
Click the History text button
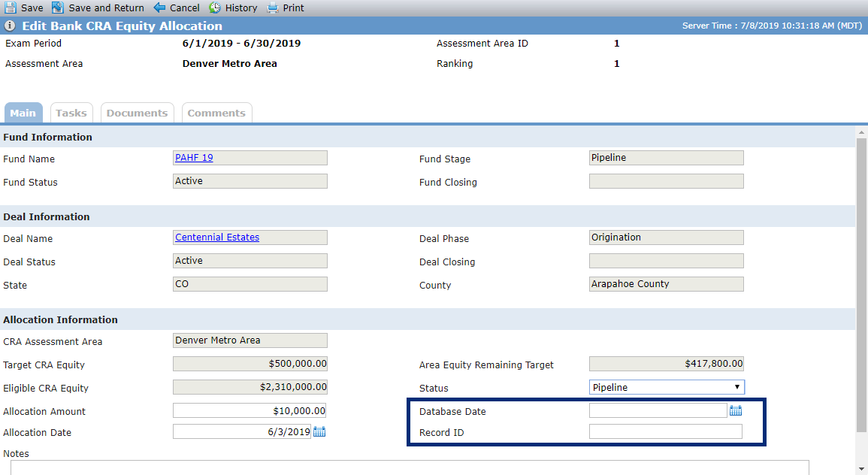(241, 8)
